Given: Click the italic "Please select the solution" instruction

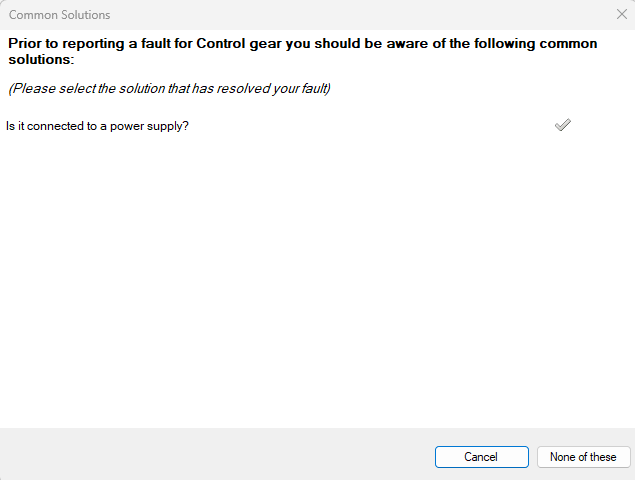Looking at the screenshot, I should point(170,88).
